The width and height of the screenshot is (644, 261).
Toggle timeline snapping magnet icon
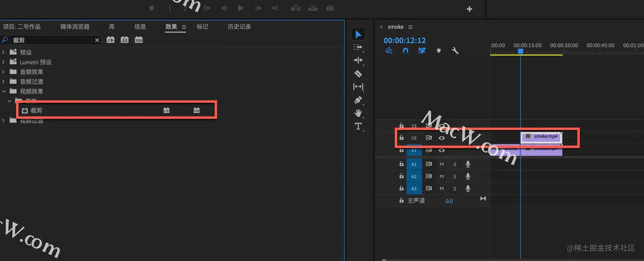pyautogui.click(x=405, y=51)
